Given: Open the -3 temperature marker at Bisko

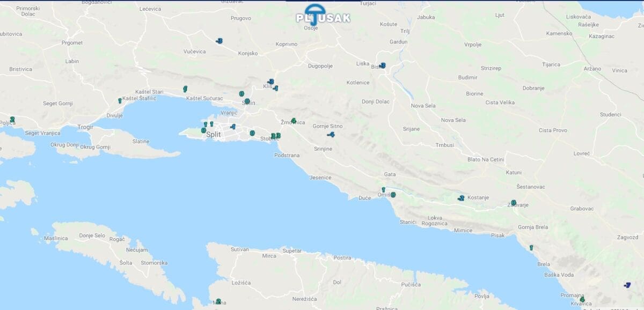Looking at the screenshot, I should click(382, 65).
